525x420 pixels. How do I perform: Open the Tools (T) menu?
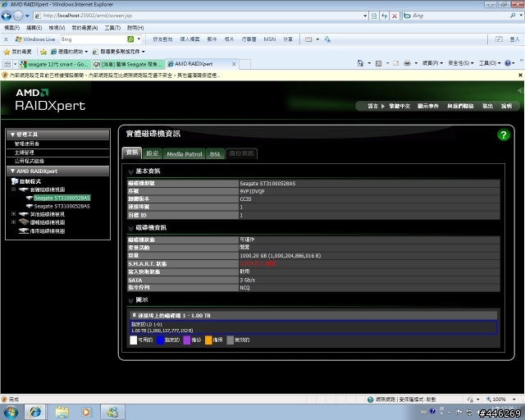coord(112,28)
